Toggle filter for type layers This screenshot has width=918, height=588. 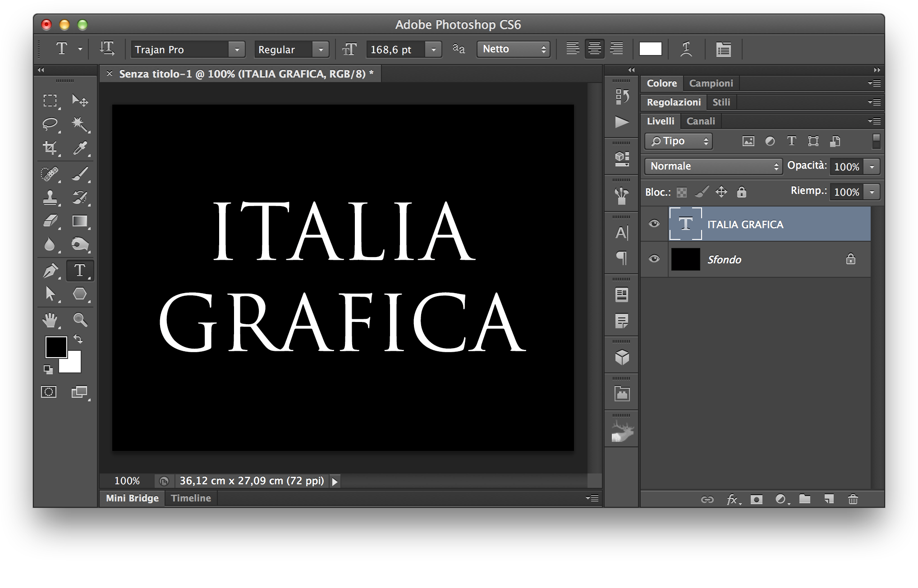point(791,141)
